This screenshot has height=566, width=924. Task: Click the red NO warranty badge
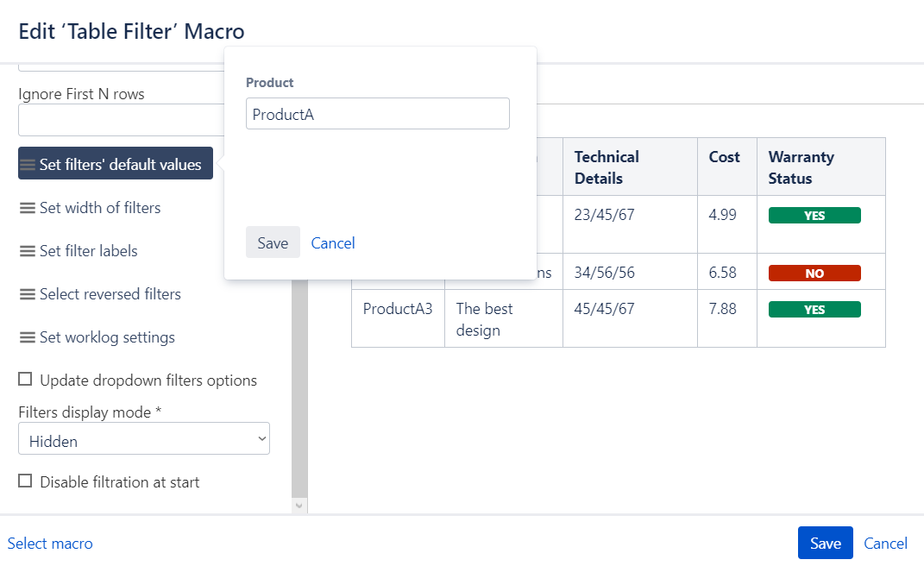coord(814,273)
